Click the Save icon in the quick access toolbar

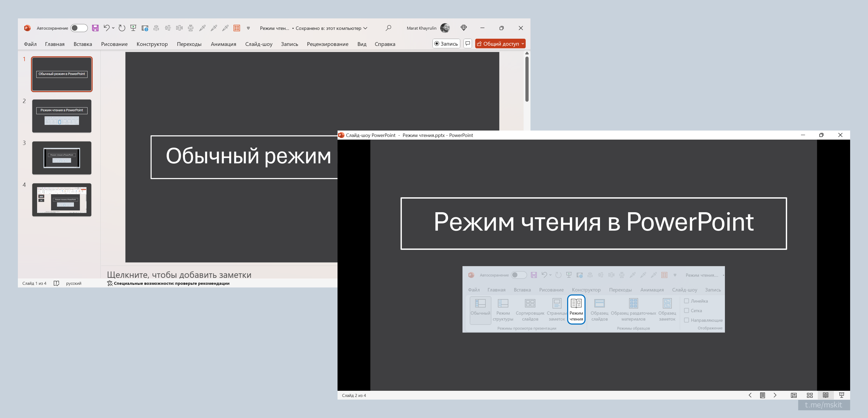point(95,28)
